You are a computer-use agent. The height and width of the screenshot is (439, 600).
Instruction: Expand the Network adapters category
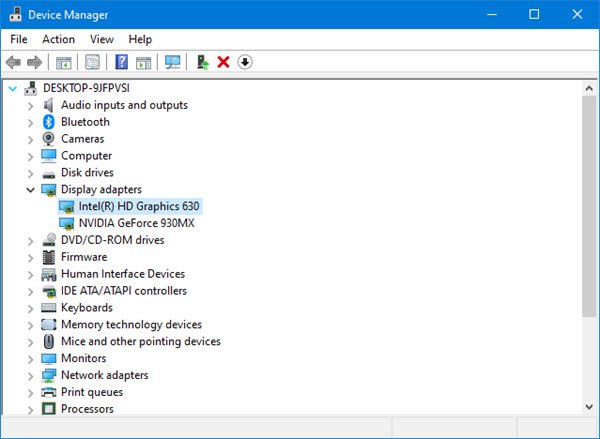29,375
